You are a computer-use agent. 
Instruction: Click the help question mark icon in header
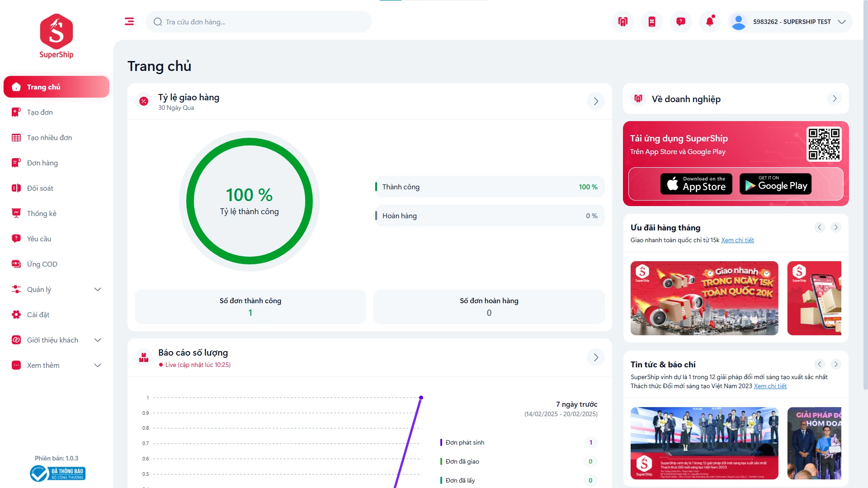[680, 21]
